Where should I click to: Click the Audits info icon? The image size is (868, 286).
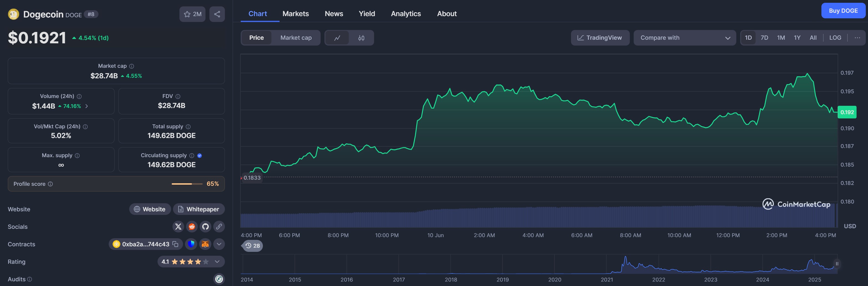click(x=30, y=279)
